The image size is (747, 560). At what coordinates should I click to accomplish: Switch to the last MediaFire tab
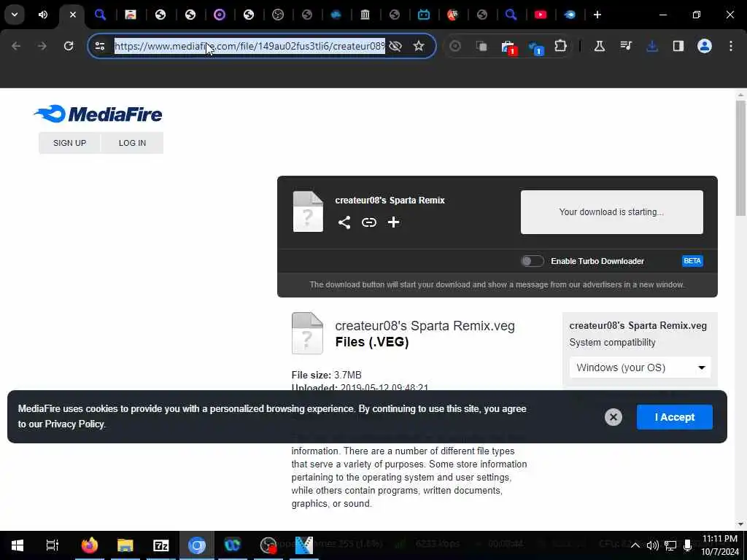tap(569, 15)
